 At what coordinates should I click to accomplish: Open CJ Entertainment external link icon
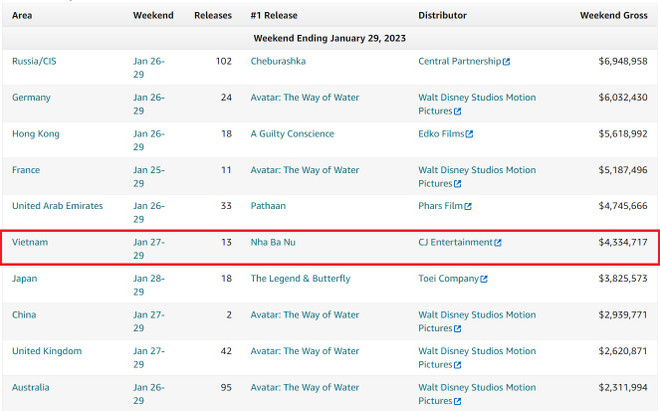click(x=498, y=243)
